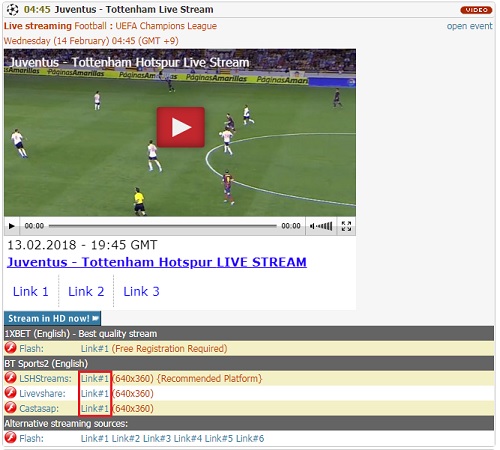The height and width of the screenshot is (450, 500).
Task: Open alternative Flash Link#1
Action: [95, 438]
